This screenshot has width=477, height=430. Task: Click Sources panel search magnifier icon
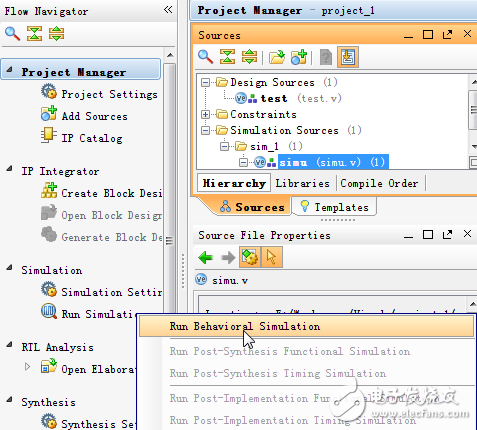(205, 57)
